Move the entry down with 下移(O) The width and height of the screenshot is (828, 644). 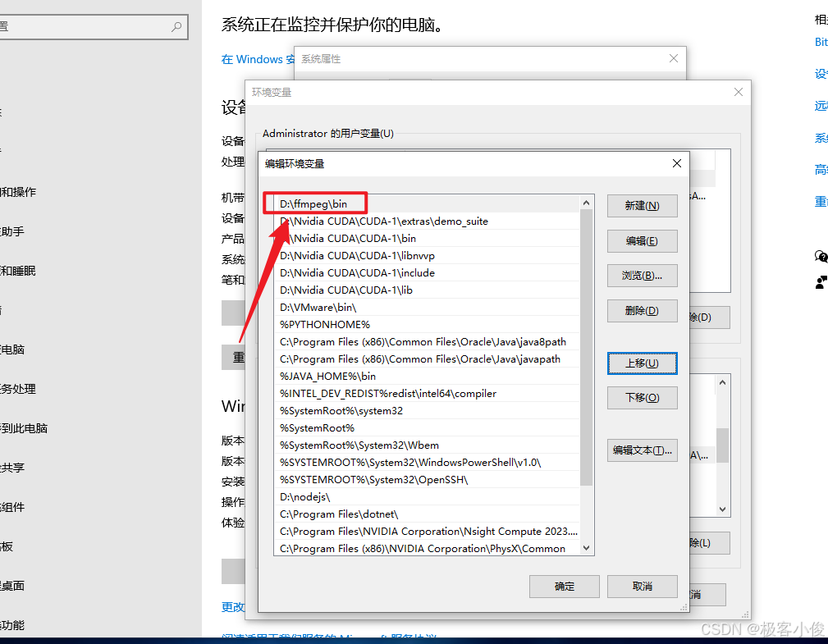(x=642, y=398)
